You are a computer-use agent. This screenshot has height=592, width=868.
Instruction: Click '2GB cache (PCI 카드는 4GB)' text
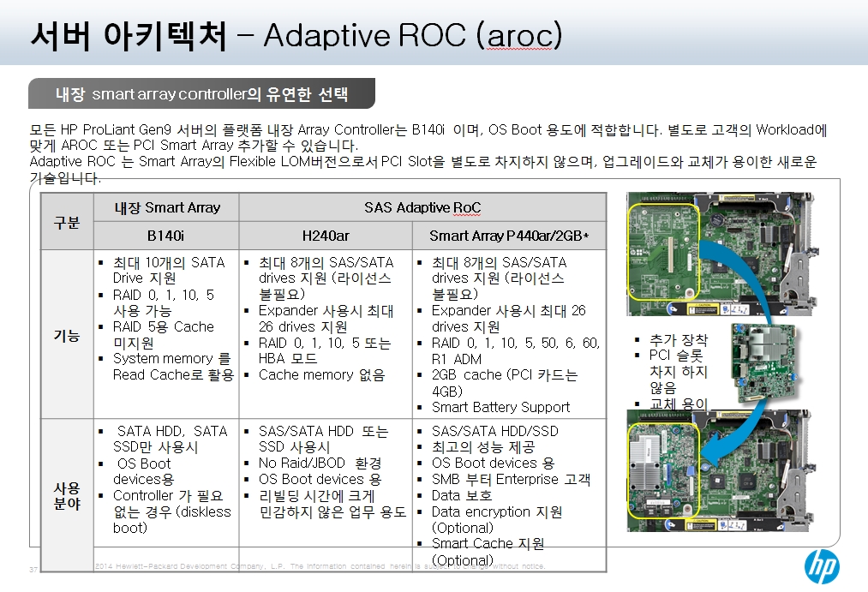pyautogui.click(x=505, y=383)
